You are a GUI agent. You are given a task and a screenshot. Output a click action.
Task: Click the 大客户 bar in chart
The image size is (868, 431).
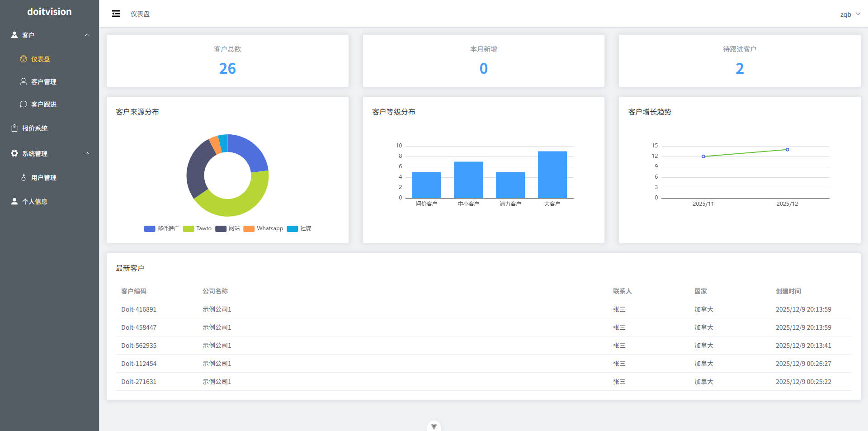pyautogui.click(x=552, y=175)
